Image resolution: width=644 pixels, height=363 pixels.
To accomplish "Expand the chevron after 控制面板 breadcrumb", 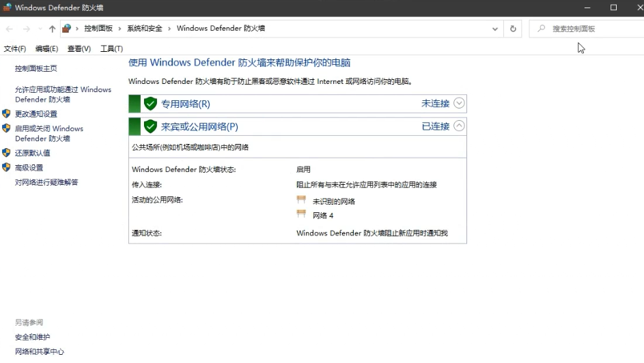I will point(120,29).
